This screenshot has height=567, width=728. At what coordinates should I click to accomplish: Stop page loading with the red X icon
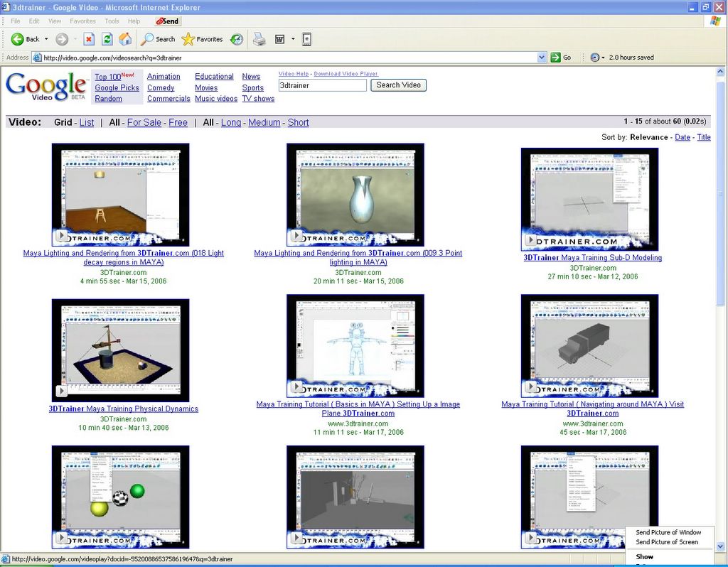tap(89, 40)
